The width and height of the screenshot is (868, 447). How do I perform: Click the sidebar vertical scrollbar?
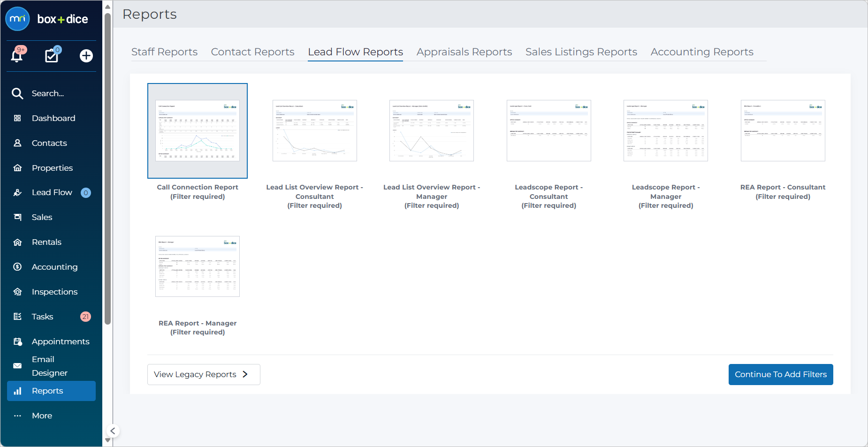(x=107, y=169)
